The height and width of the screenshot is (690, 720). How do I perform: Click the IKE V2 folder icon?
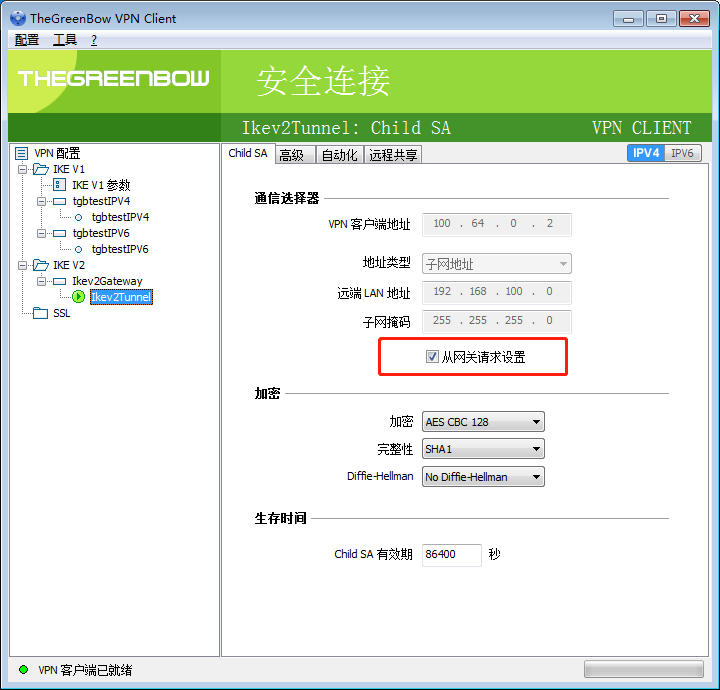tap(41, 265)
